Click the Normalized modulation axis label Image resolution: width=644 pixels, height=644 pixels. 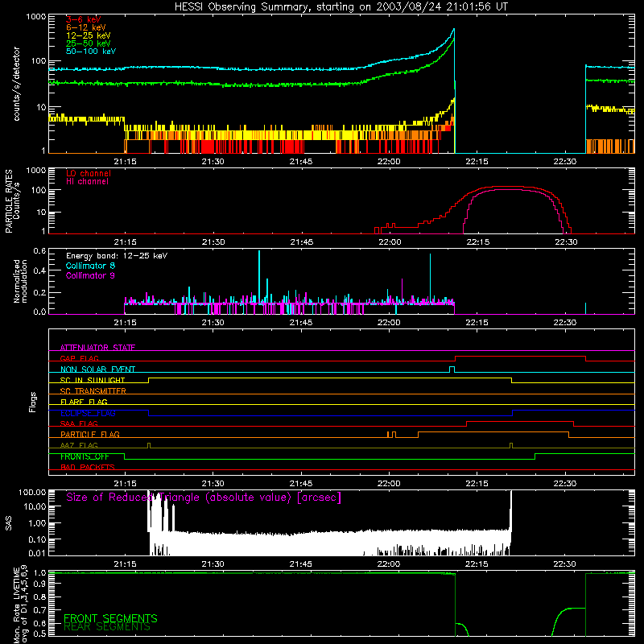click(x=20, y=281)
